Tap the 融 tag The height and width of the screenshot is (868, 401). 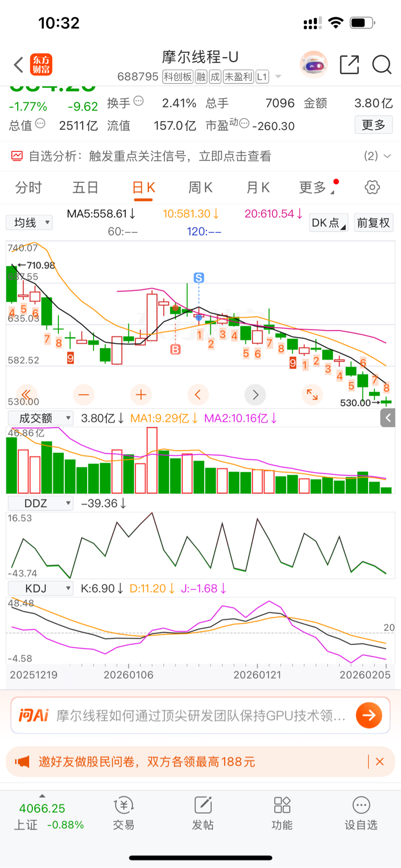pyautogui.click(x=201, y=77)
